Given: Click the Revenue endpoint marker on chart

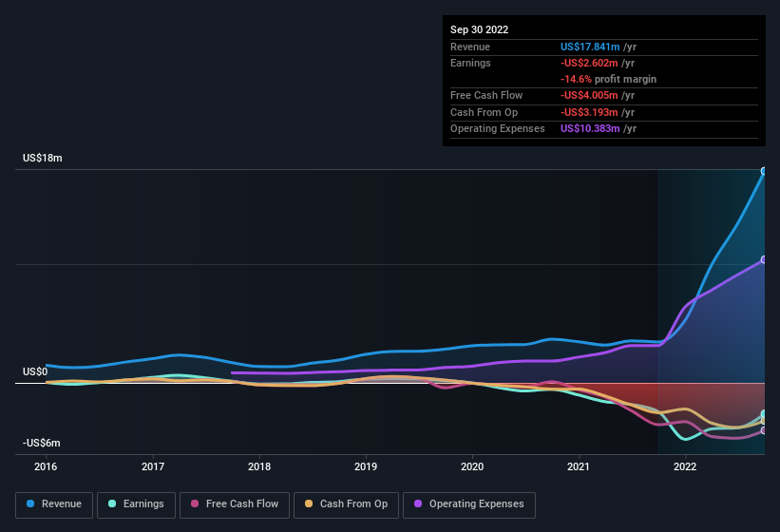Looking at the screenshot, I should (x=764, y=171).
